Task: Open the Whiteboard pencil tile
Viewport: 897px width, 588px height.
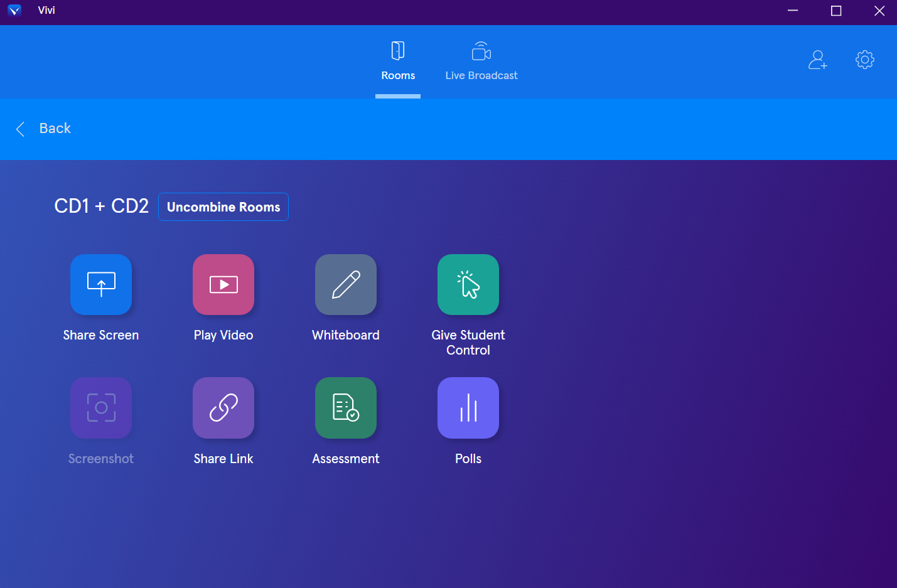Action: tap(346, 284)
